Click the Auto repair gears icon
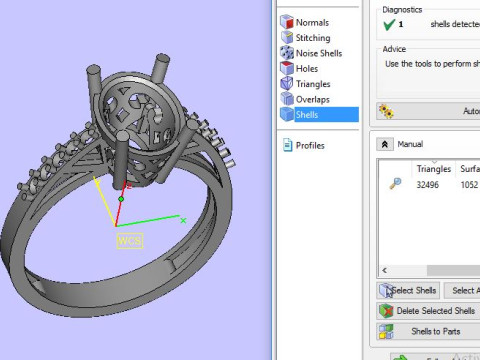480x360 pixels. [x=386, y=111]
